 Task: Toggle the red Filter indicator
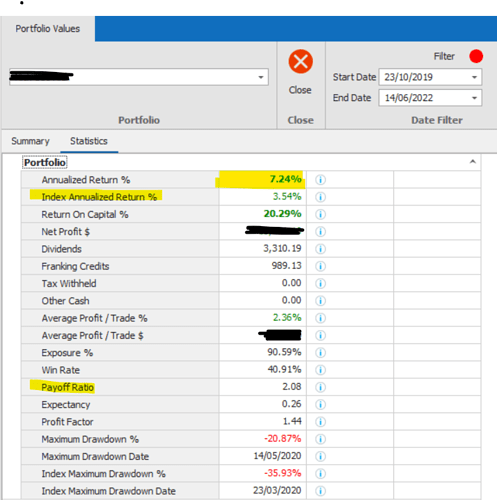(476, 56)
